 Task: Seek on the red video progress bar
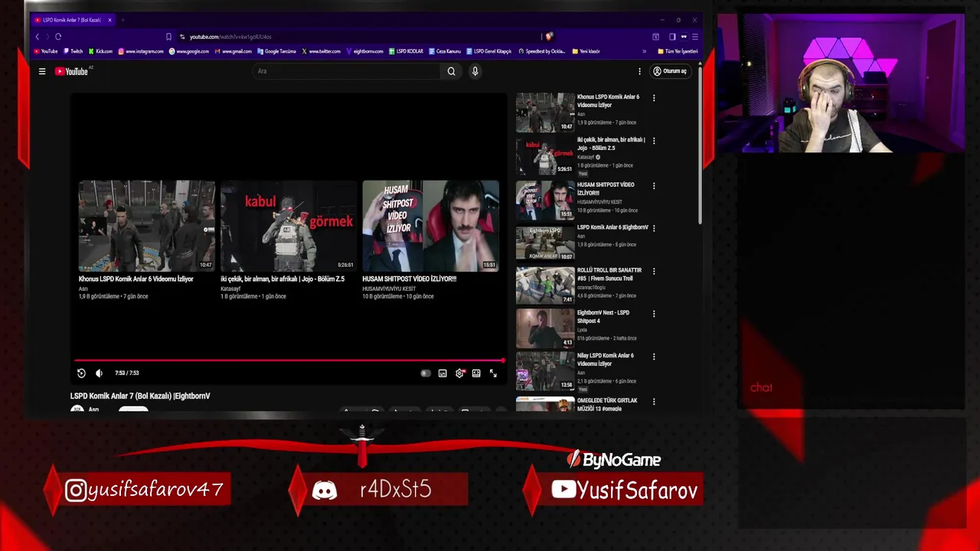tap(289, 360)
